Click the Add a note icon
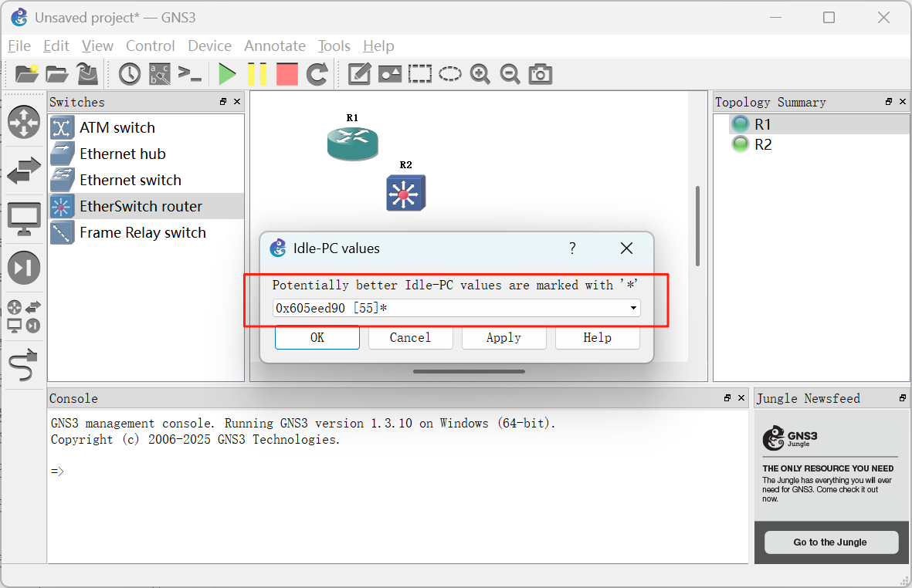Image resolution: width=912 pixels, height=588 pixels. point(359,74)
